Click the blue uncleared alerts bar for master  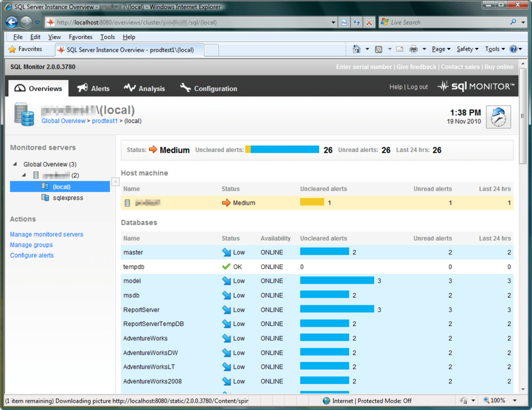(x=324, y=252)
